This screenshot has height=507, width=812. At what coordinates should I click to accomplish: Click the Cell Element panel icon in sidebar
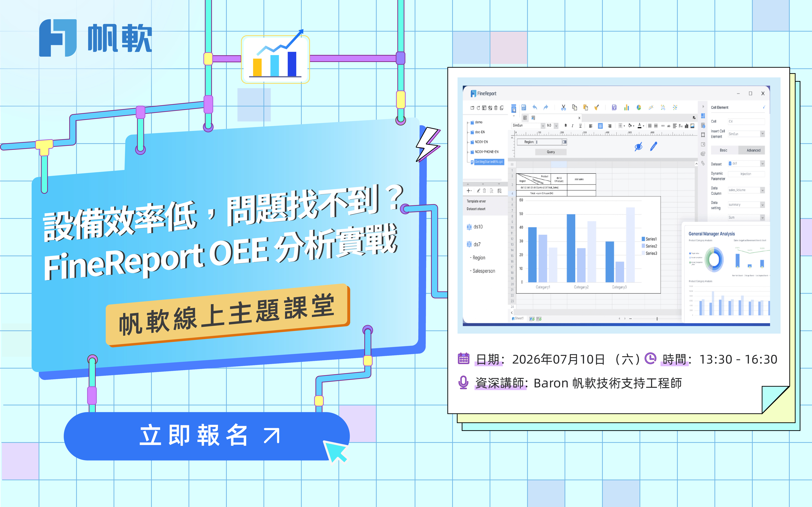pos(703,116)
